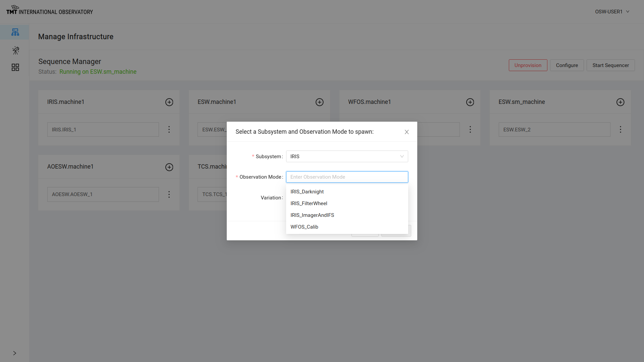Click the Unprovision button
644x362 pixels.
[x=528, y=65]
